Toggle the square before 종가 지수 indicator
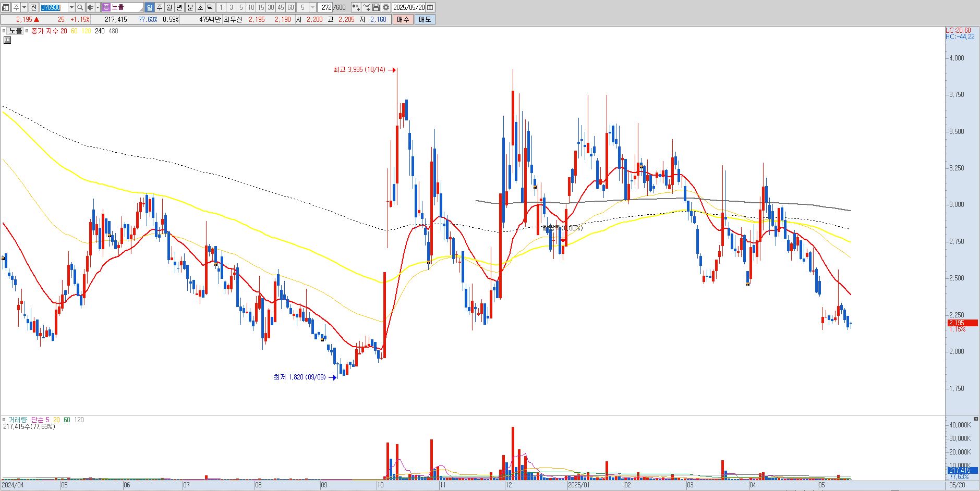This screenshot has height=491, width=980. [28, 31]
